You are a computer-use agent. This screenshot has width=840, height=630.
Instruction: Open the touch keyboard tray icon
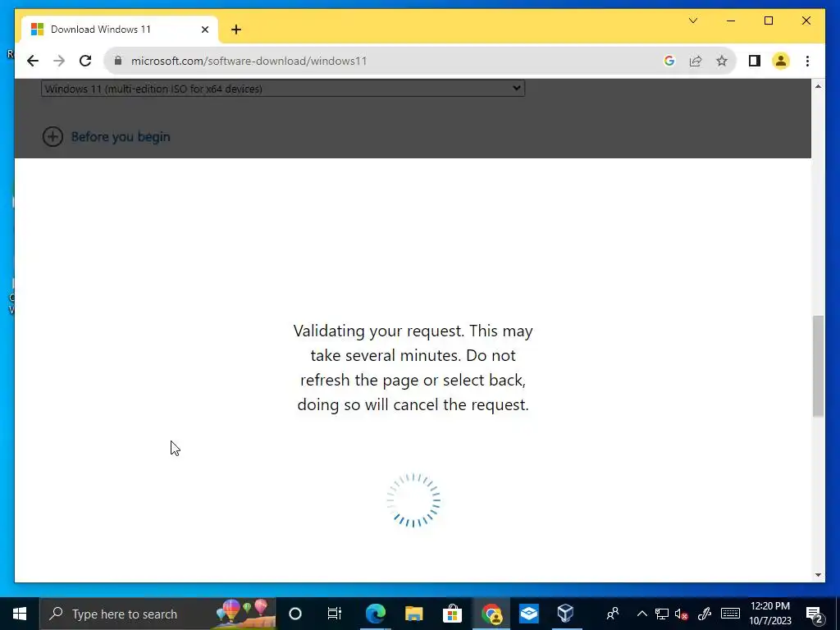730,614
